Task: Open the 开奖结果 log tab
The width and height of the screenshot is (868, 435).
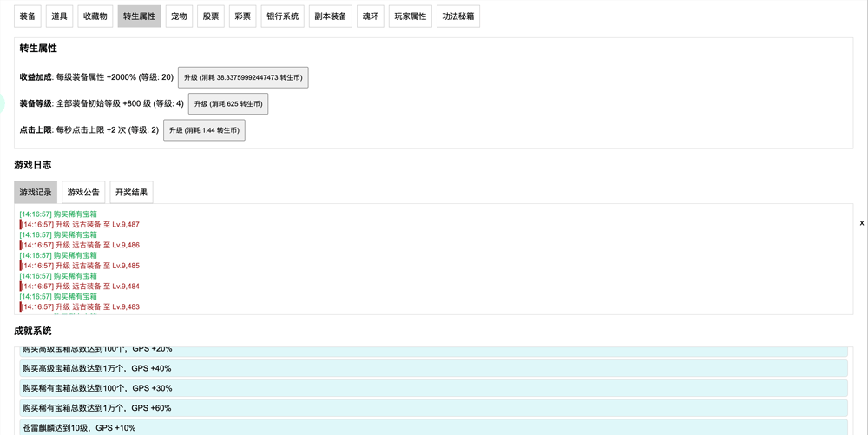Action: [131, 193]
